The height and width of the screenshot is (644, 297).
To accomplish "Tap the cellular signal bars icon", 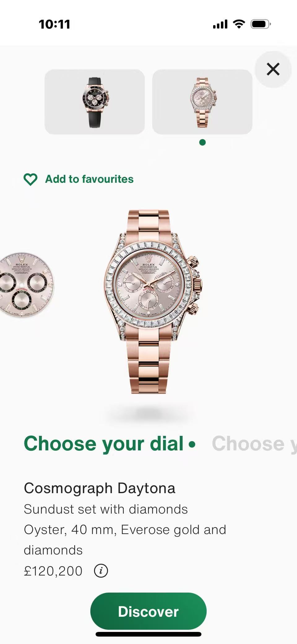I will pos(220,24).
